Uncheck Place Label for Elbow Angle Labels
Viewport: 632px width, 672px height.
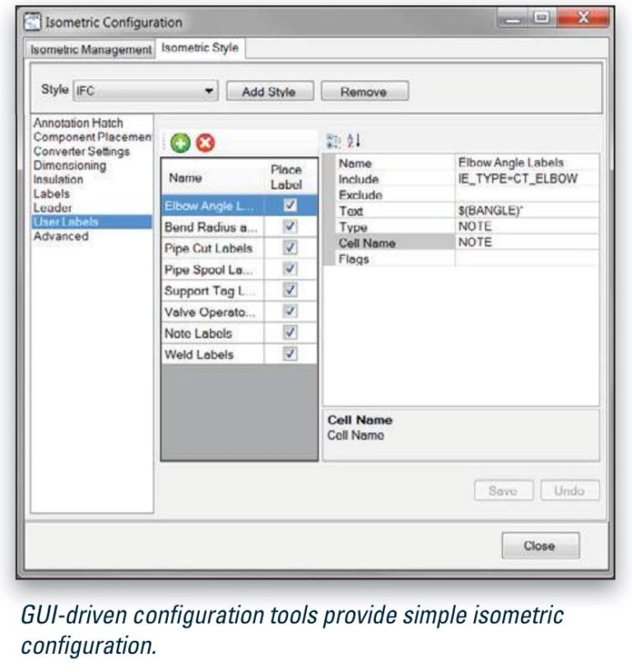coord(290,206)
